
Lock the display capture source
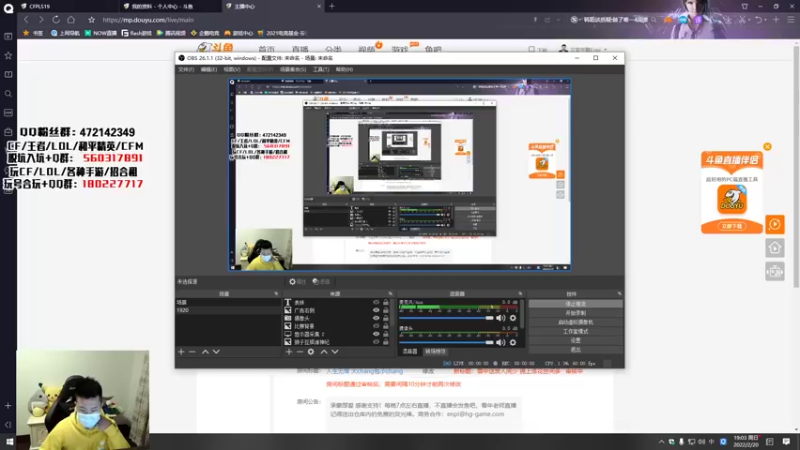click(x=386, y=334)
